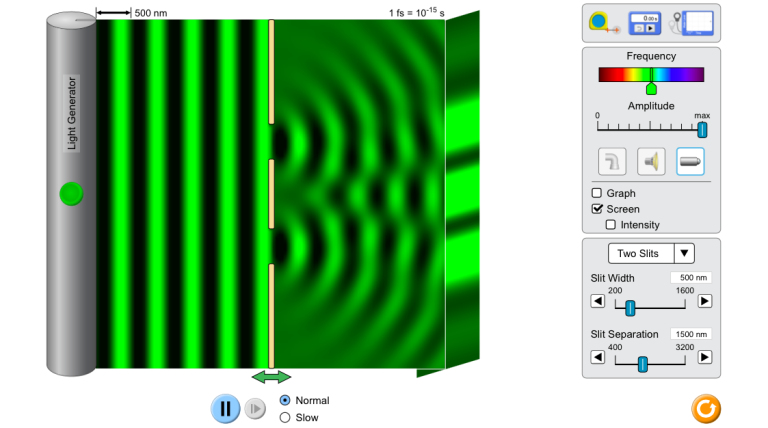Switch to water faucet wave source
768x428 pixels.
[612, 161]
